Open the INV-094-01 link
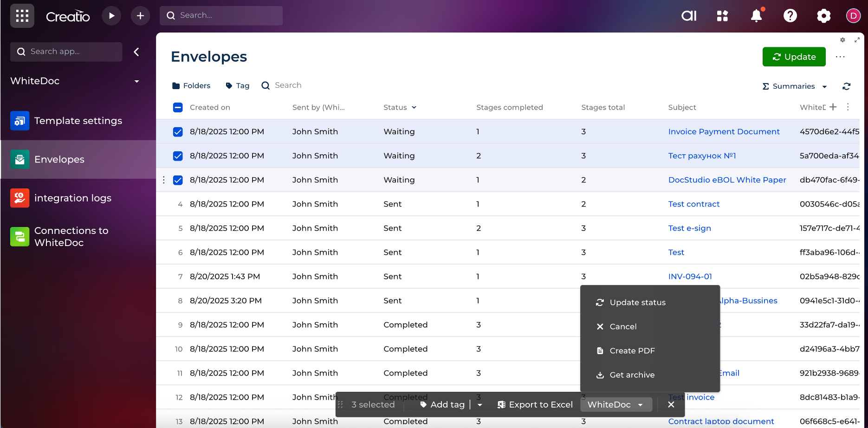 pyautogui.click(x=690, y=276)
